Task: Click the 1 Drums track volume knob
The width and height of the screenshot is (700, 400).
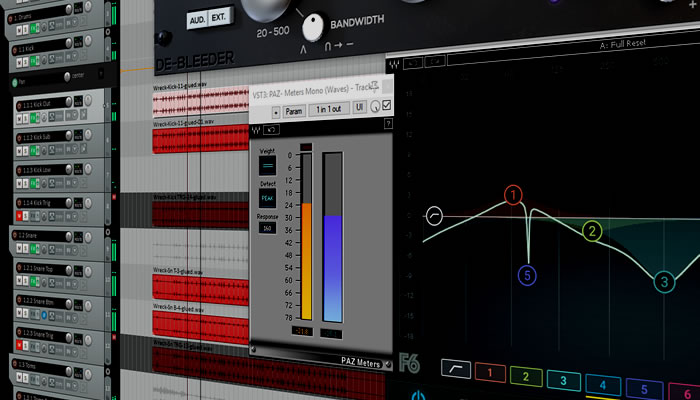Action: 69,9
